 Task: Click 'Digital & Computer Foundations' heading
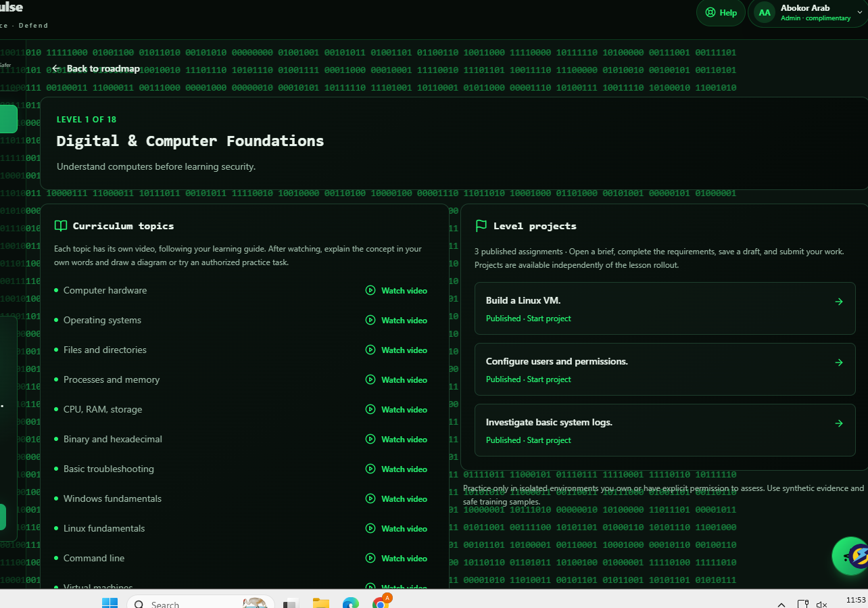tap(190, 141)
